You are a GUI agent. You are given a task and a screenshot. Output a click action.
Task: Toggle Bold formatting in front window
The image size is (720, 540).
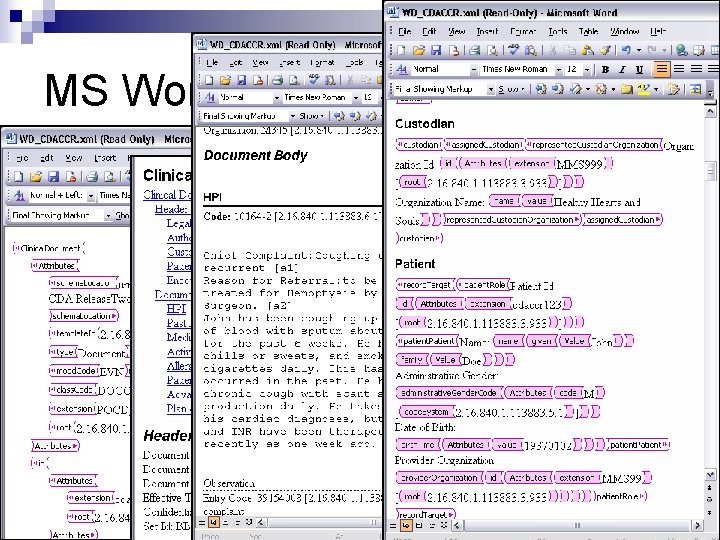pos(605,69)
